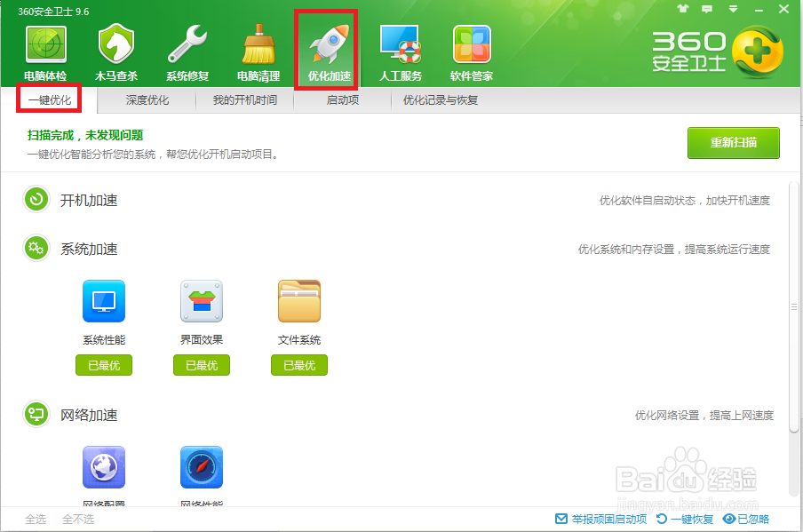Click the 开机加速 circular icon
This screenshot has width=803, height=532.
pyautogui.click(x=36, y=199)
